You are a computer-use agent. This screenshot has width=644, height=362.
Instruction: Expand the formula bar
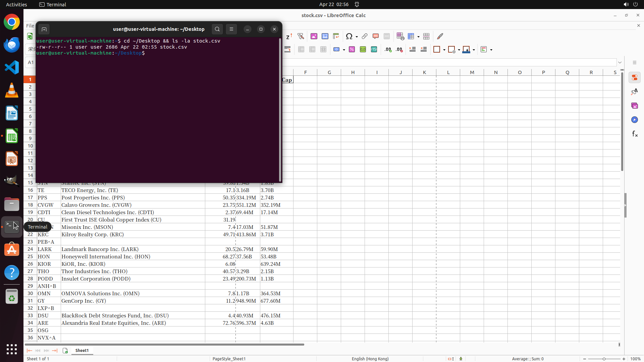coord(620,62)
